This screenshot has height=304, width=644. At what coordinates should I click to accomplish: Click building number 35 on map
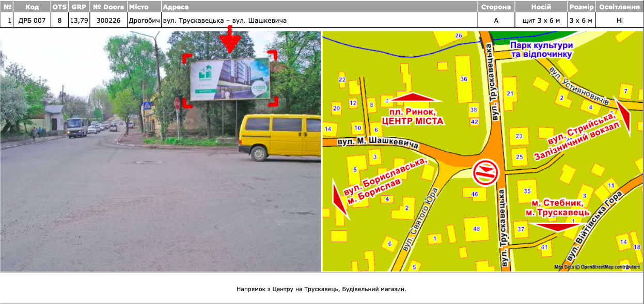527,191
